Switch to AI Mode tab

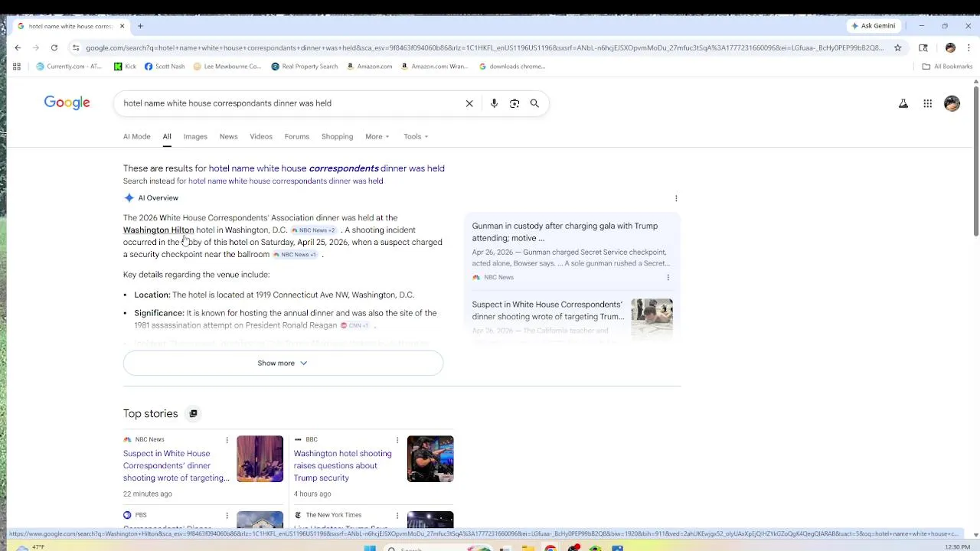pyautogui.click(x=137, y=137)
